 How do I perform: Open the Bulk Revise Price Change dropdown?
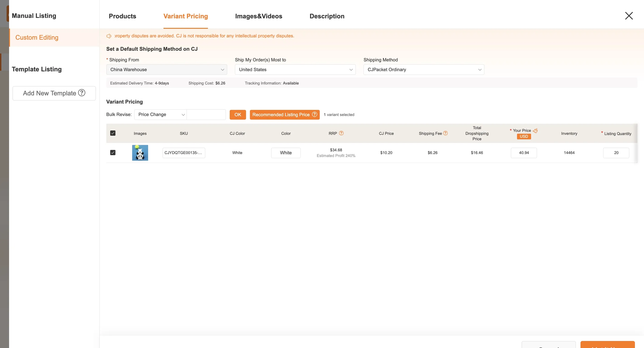pyautogui.click(x=161, y=114)
